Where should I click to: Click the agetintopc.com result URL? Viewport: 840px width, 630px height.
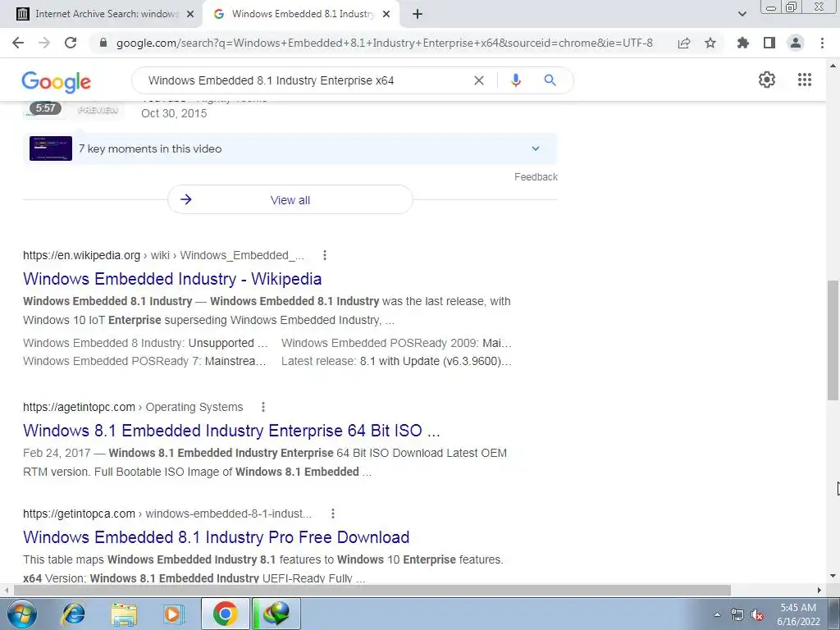click(x=133, y=407)
